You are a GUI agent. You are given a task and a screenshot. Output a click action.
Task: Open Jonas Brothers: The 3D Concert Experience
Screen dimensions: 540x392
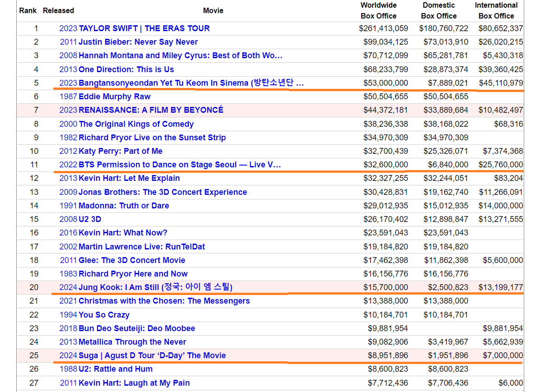coord(163,192)
